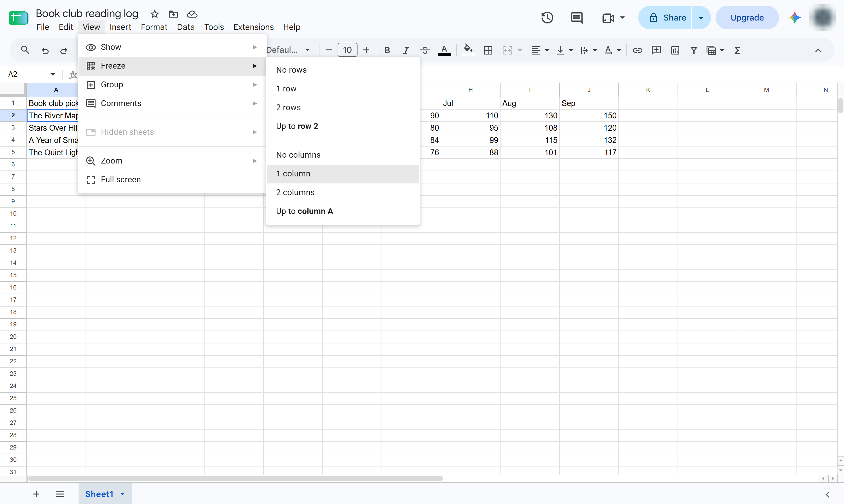
Task: Redo the last action
Action: (64, 50)
